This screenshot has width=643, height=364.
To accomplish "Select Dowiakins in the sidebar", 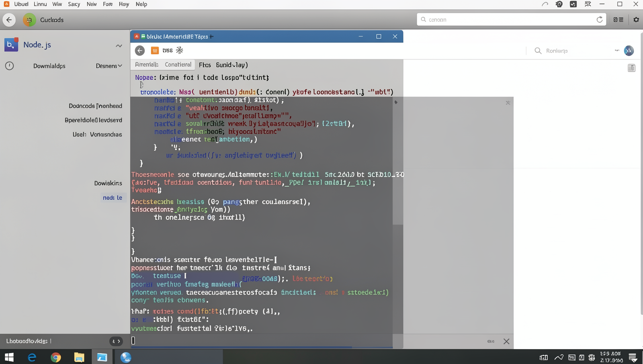I will coord(108,183).
